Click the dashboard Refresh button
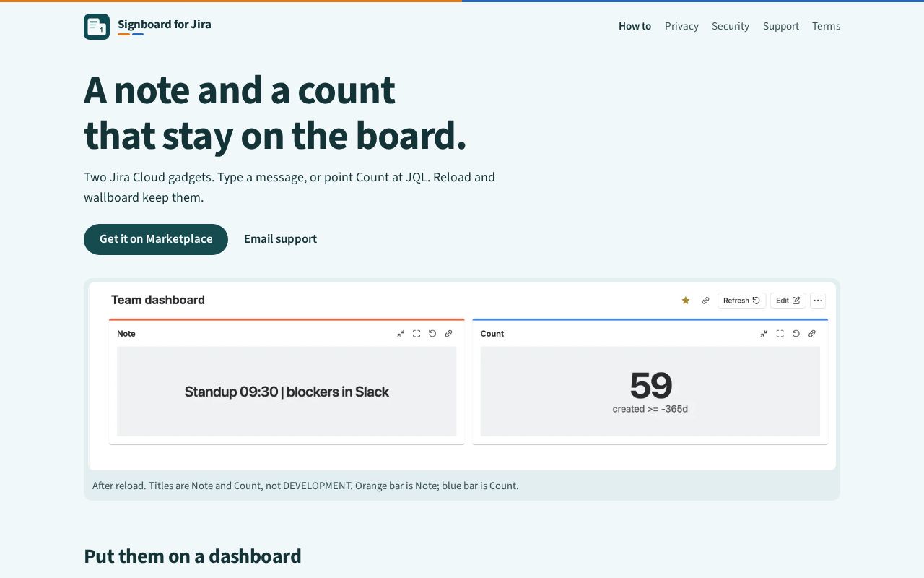The image size is (924, 578). coord(741,301)
